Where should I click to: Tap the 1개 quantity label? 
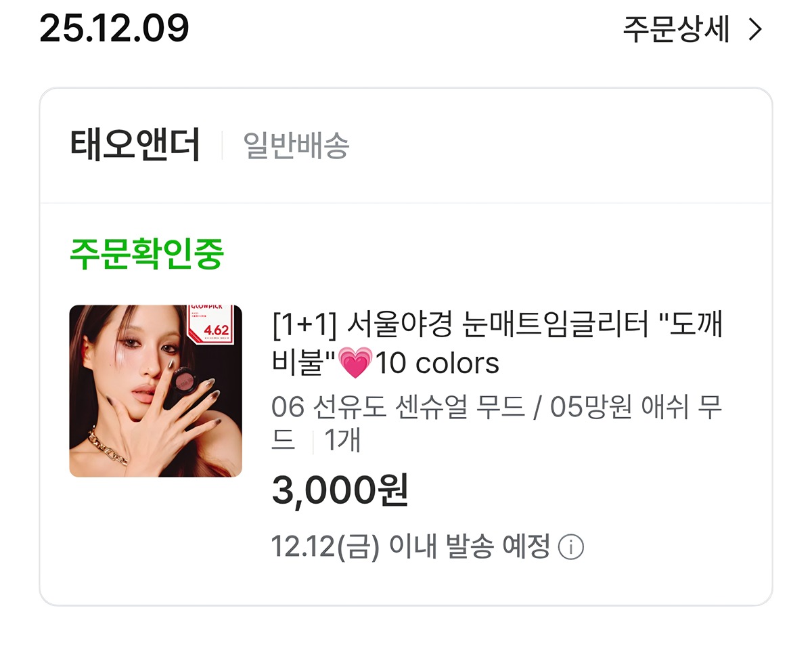(x=342, y=441)
